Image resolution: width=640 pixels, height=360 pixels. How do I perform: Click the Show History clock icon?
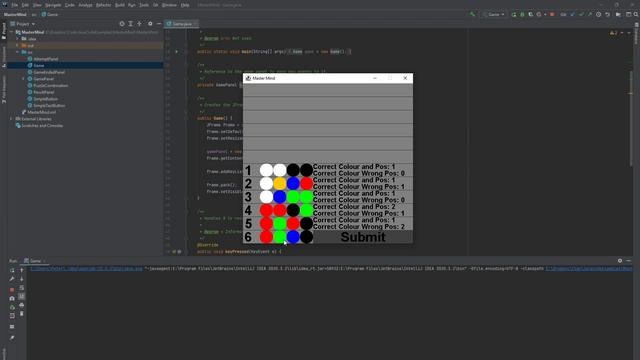598,14
